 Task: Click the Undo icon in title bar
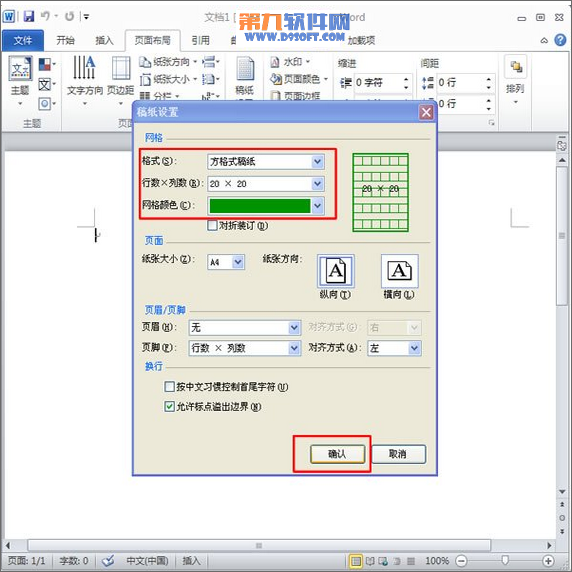45,16
